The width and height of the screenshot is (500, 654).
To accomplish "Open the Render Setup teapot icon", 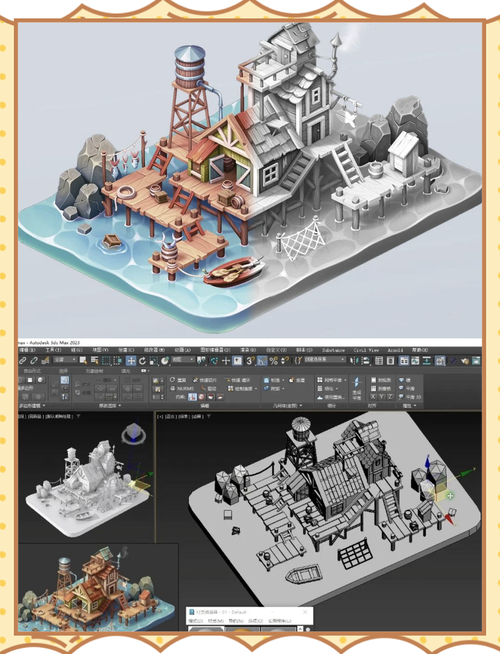I will coord(465,360).
